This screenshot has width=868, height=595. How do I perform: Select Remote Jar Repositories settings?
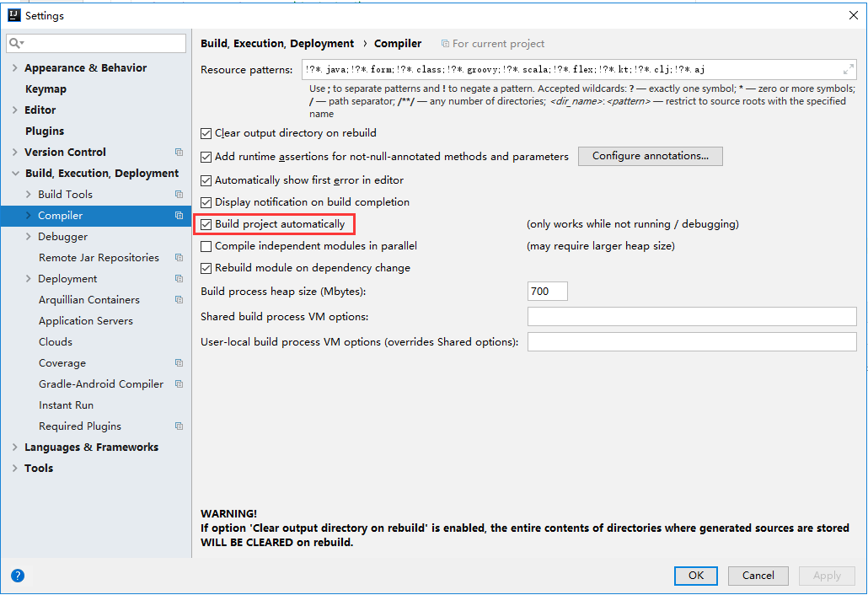(x=99, y=257)
